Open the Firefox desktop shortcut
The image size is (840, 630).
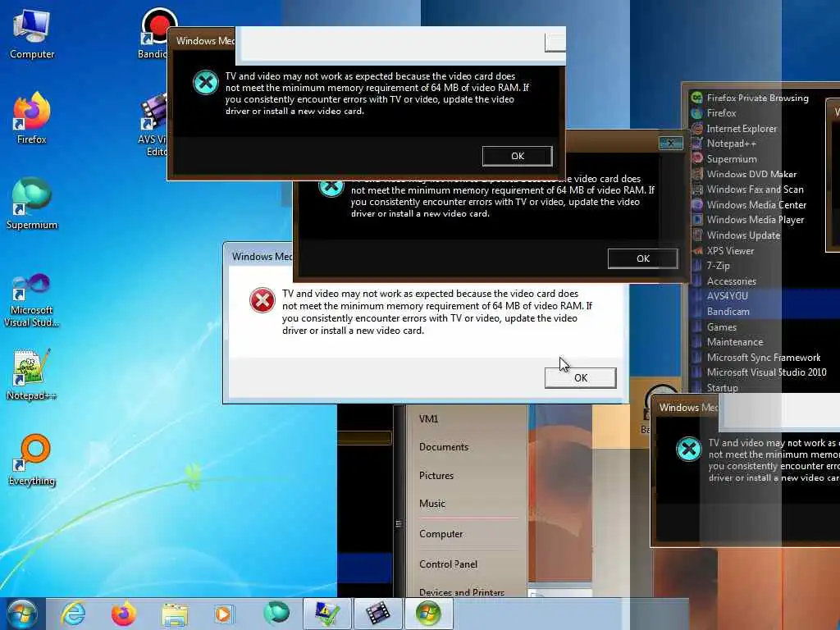(32, 119)
